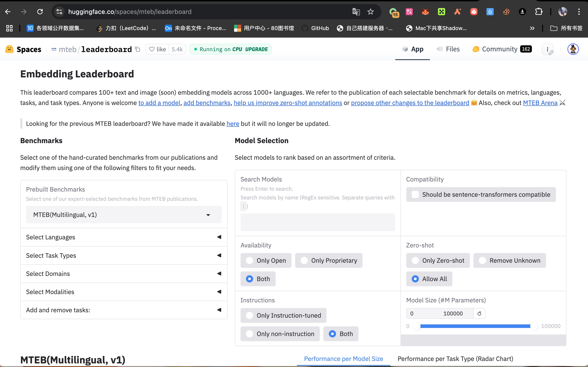Screen dimensions: 588x367
Task: Switch to the Files tab
Action: click(x=448, y=49)
